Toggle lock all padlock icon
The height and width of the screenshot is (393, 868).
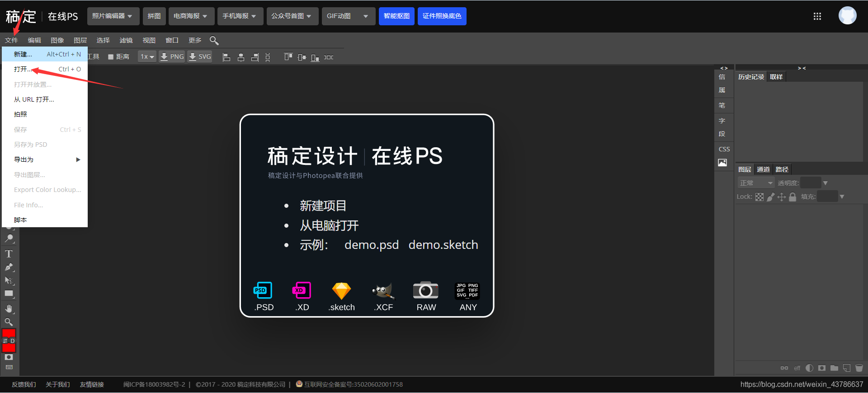coord(793,197)
